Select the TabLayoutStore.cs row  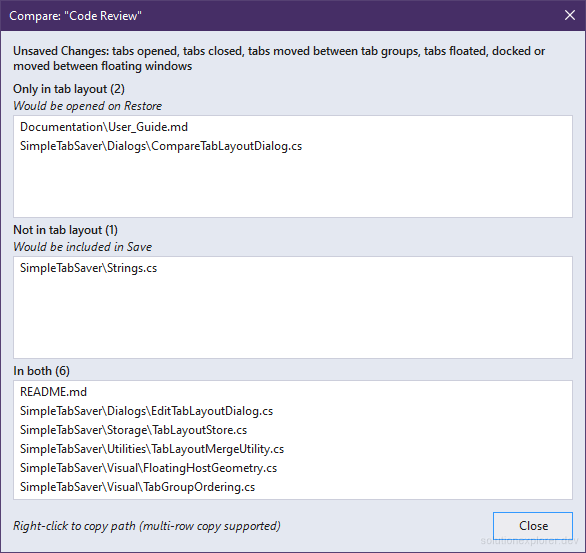tap(293, 430)
